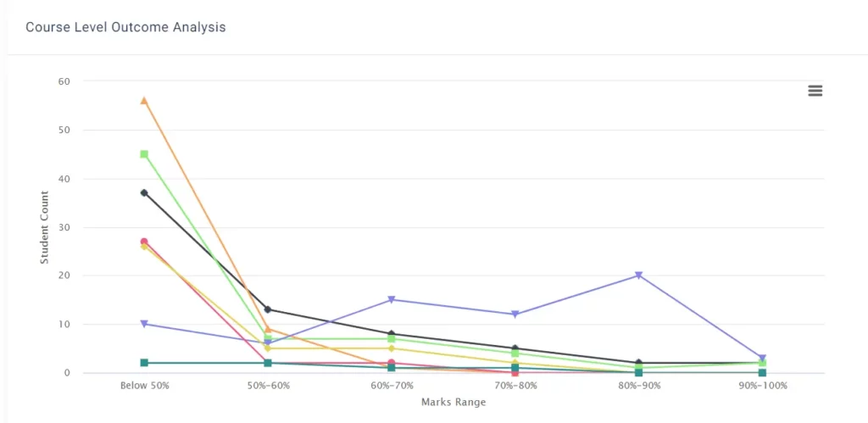The height and width of the screenshot is (423, 868).
Task: Open the chart hamburger menu
Action: 815,91
